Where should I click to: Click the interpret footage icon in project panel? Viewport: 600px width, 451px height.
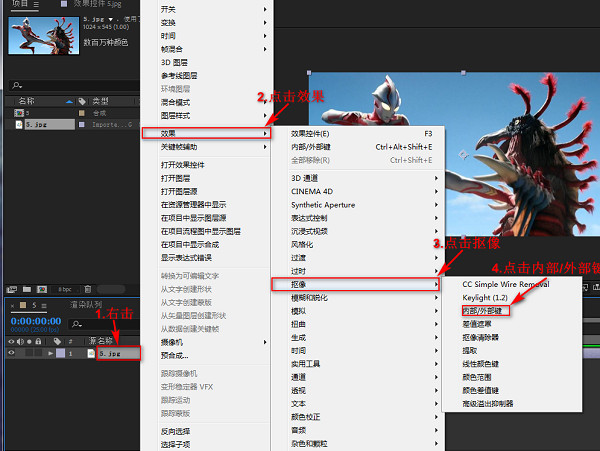(11, 289)
